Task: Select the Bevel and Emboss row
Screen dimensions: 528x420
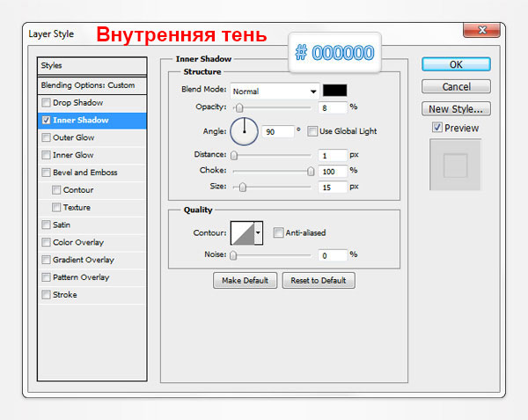Action: (x=92, y=173)
